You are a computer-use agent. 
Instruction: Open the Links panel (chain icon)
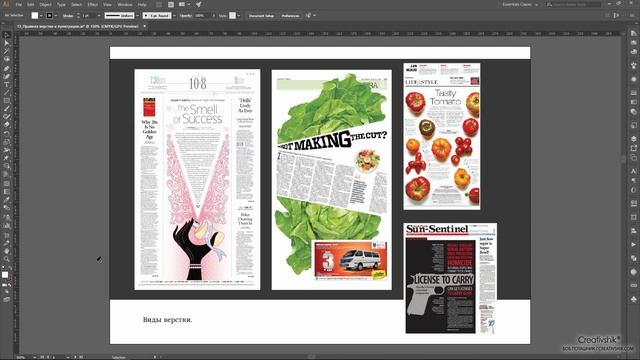[633, 285]
